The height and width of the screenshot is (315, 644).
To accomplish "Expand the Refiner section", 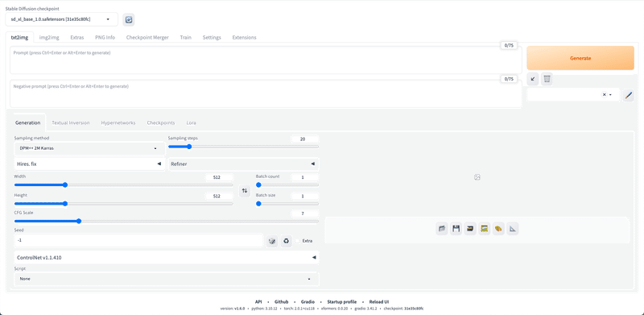I will (244, 164).
